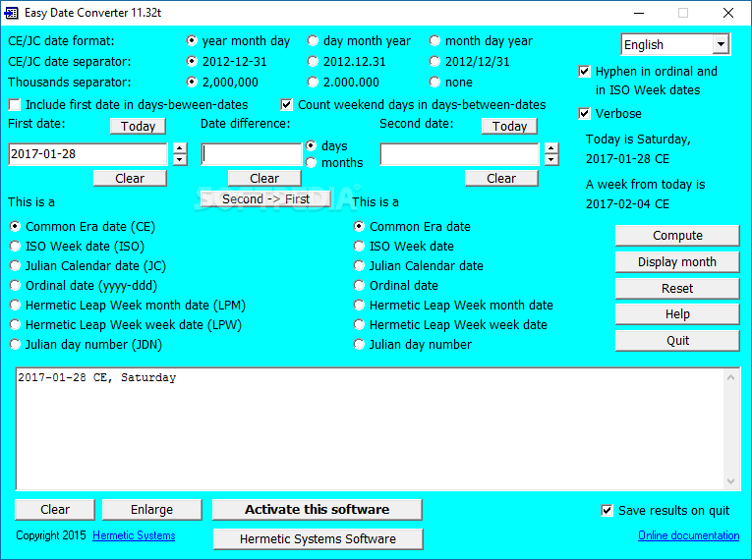This screenshot has width=752, height=560.
Task: Click into the Date difference field
Action: pyautogui.click(x=252, y=154)
